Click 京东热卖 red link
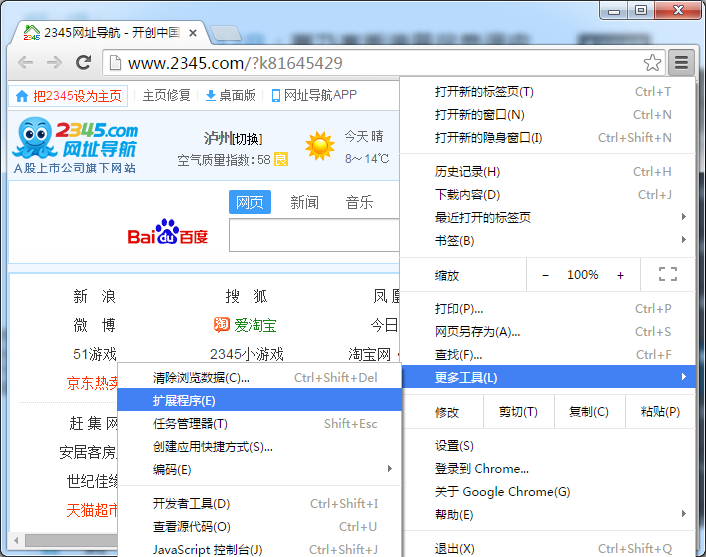 click(x=92, y=383)
